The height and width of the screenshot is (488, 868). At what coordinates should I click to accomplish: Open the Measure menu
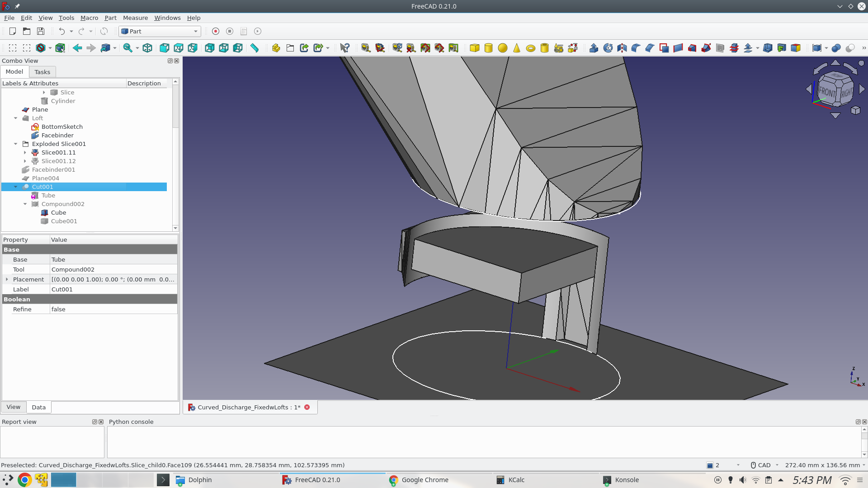(135, 18)
